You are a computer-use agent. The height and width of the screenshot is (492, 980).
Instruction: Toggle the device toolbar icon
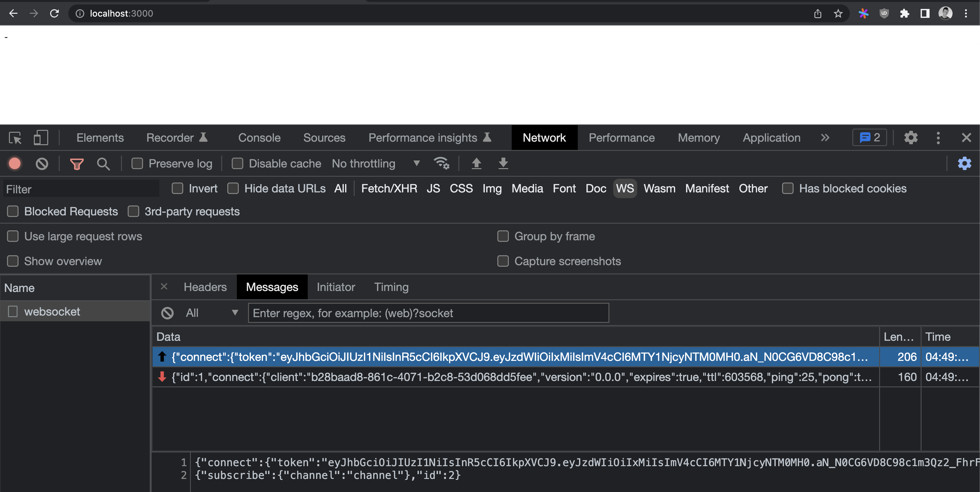(41, 138)
